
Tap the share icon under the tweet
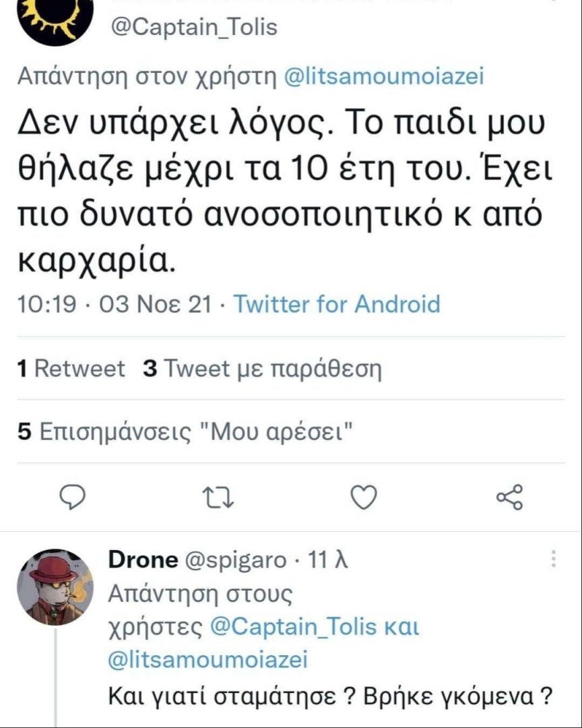click(509, 497)
